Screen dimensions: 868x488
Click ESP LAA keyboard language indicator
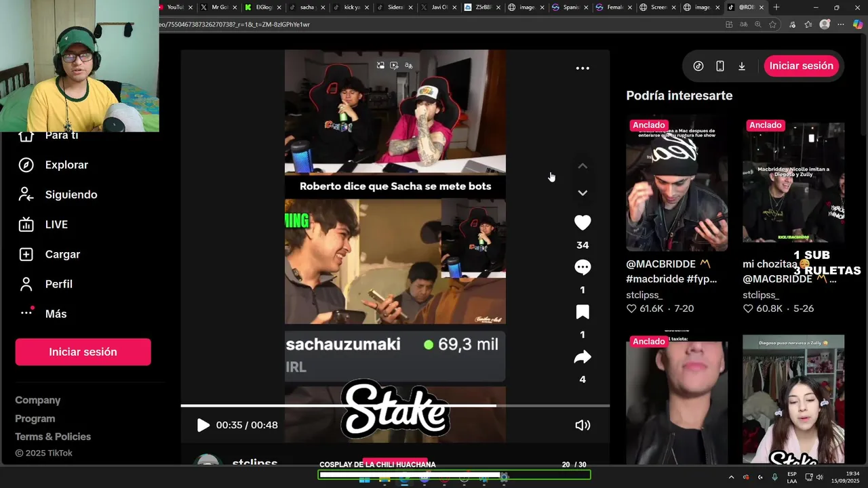click(792, 477)
